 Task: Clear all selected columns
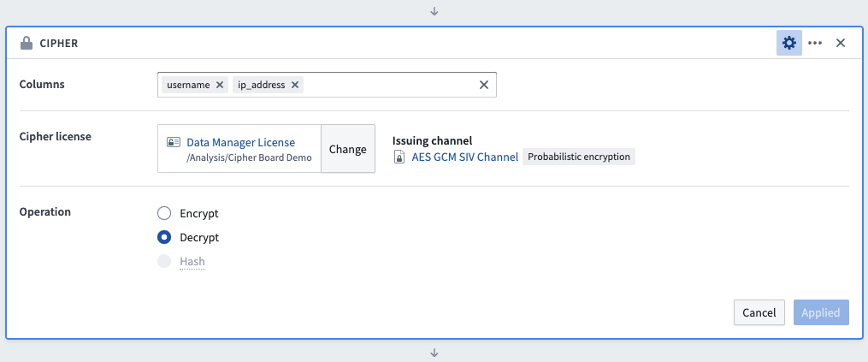tap(484, 85)
